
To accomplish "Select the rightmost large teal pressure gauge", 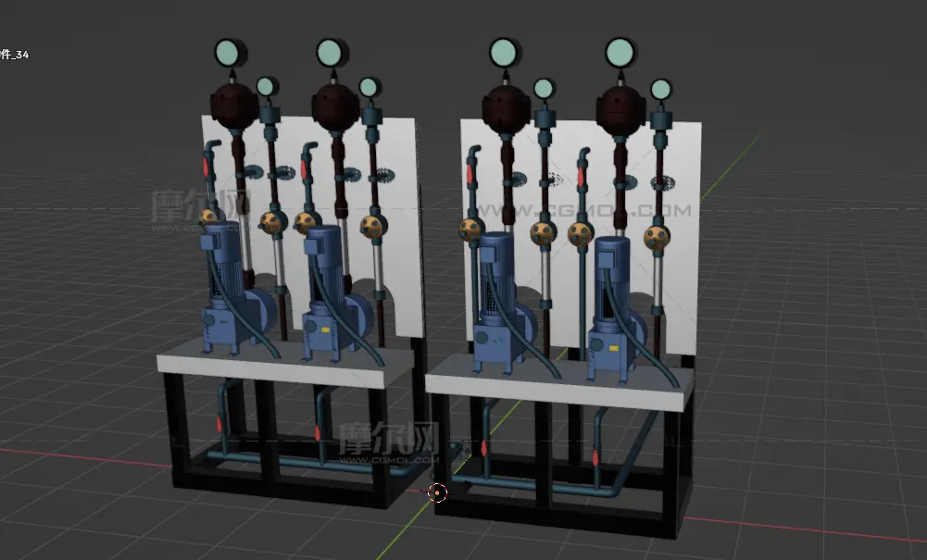I will pyautogui.click(x=622, y=51).
